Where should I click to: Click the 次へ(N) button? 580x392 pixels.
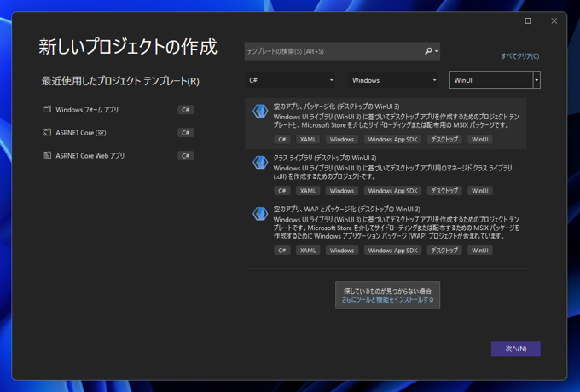pos(516,349)
